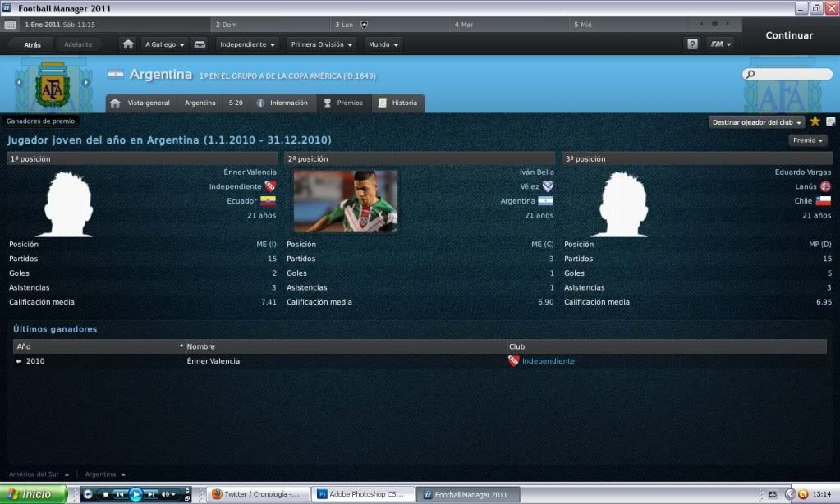Skip to previous track in taskbar player
Image resolution: width=840 pixels, height=504 pixels.
pyautogui.click(x=120, y=494)
